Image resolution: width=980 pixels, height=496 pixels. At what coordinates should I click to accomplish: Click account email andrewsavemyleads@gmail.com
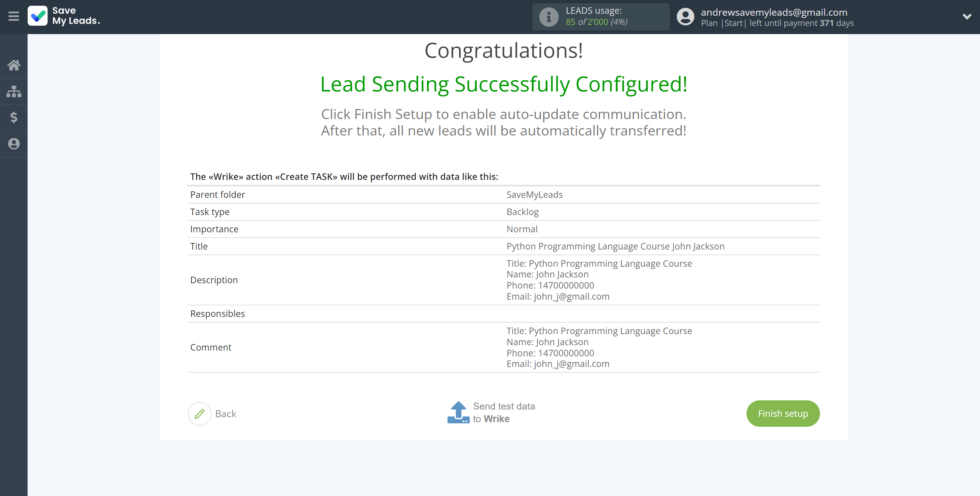pyautogui.click(x=774, y=12)
